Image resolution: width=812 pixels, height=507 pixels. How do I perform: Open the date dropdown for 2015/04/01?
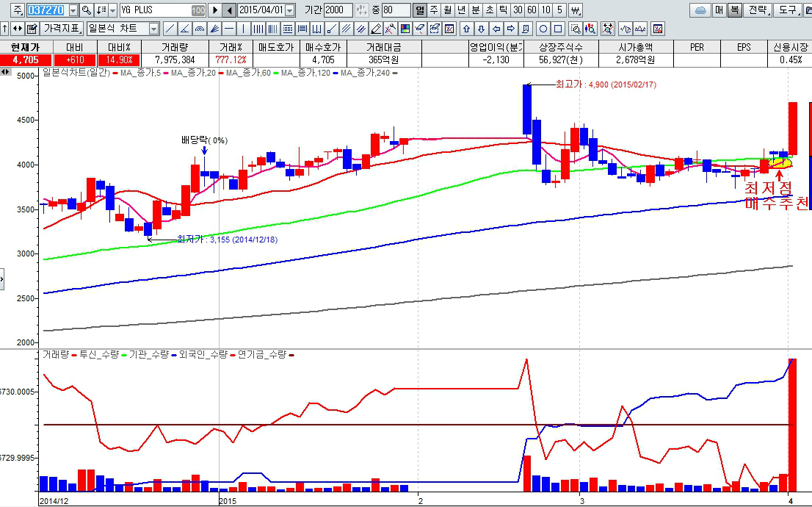click(x=289, y=10)
